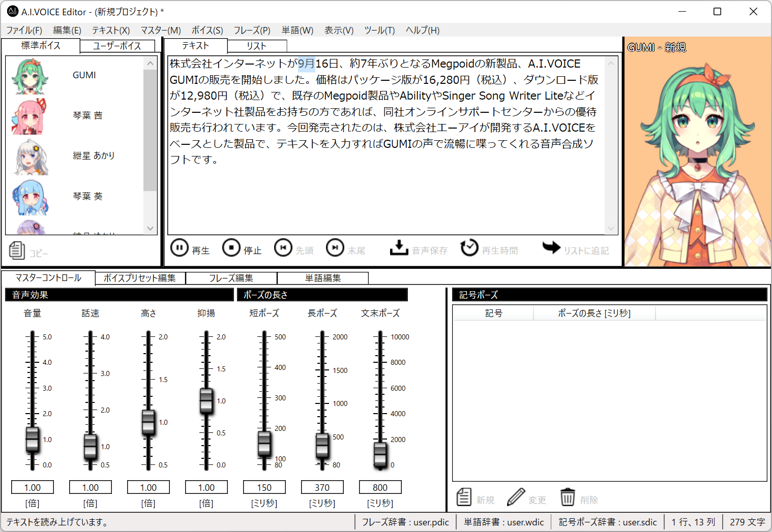Click the 高さ slider handle
772x532 pixels.
[x=148, y=422]
